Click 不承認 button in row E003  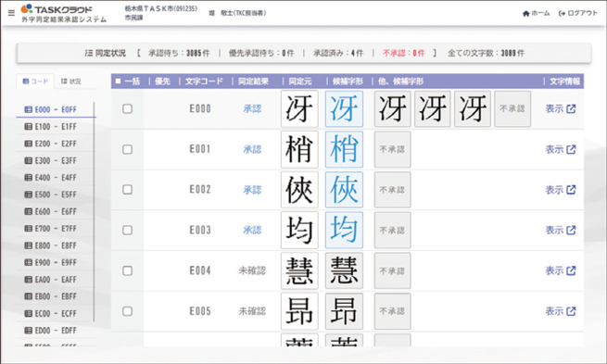tap(393, 230)
